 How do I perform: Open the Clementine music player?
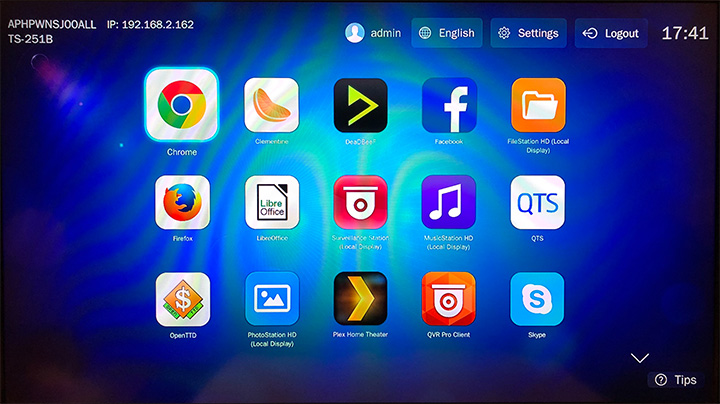pyautogui.click(x=271, y=105)
